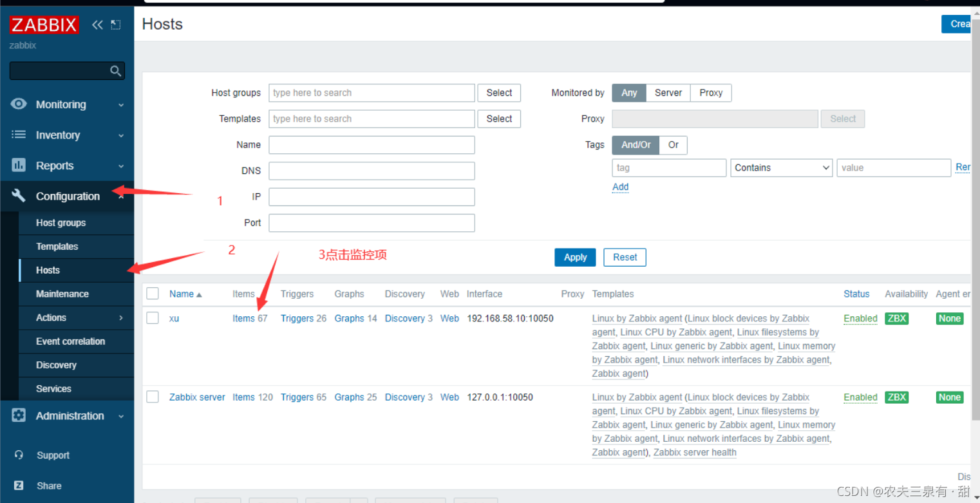Expand the Actions submenu arrow
Viewport: 980px width, 503px height.
point(121,318)
